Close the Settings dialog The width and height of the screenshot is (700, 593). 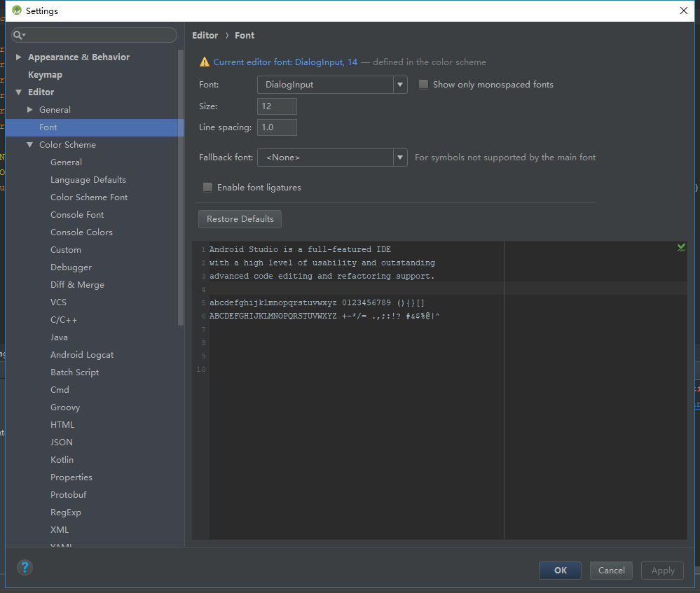683,11
